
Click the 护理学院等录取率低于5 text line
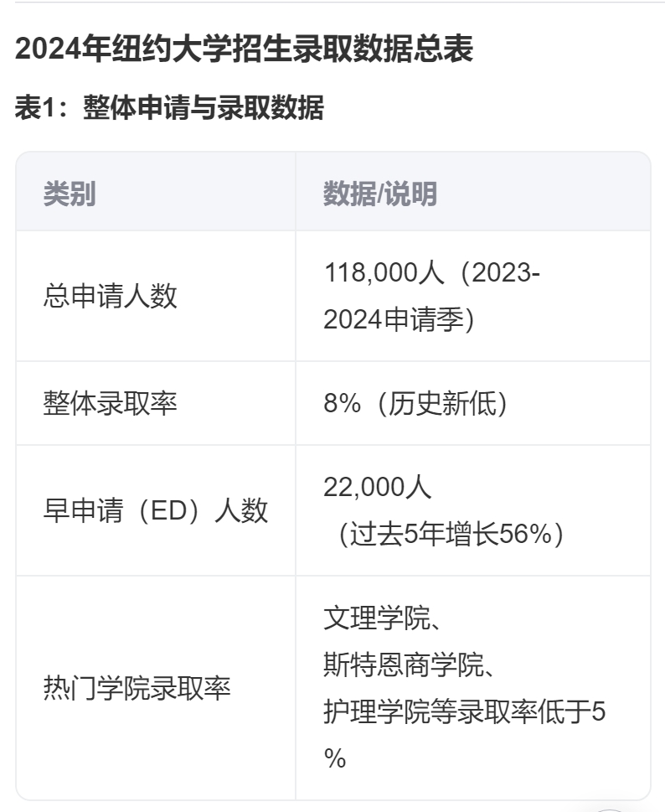(464, 712)
